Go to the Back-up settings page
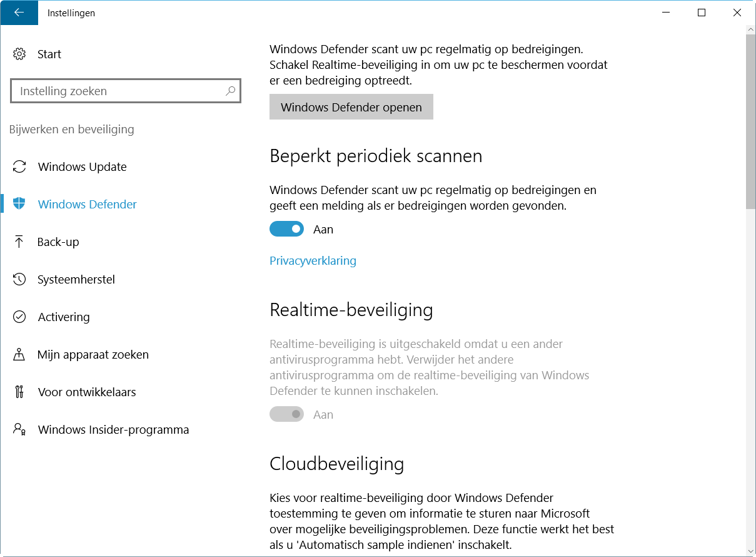This screenshot has width=756, height=557. [58, 242]
